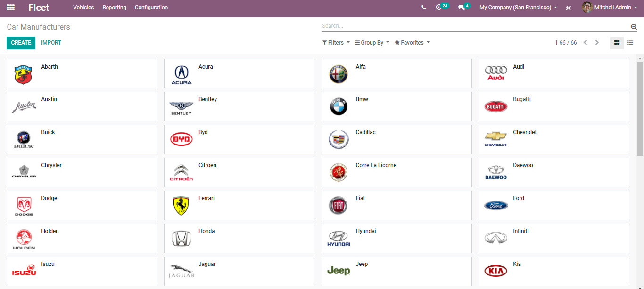Click the Jeep logo
Image resolution: width=644 pixels, height=289 pixels.
338,271
